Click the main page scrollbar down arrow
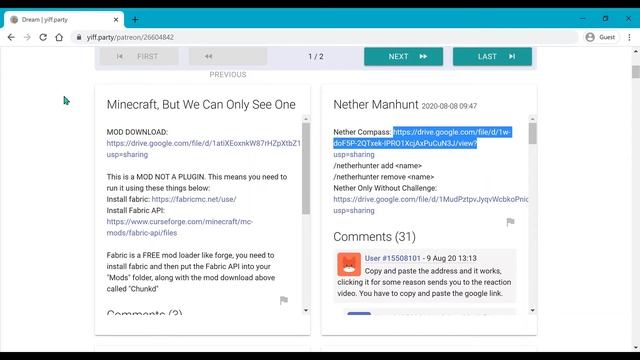The width and height of the screenshot is (640, 360). [636, 348]
